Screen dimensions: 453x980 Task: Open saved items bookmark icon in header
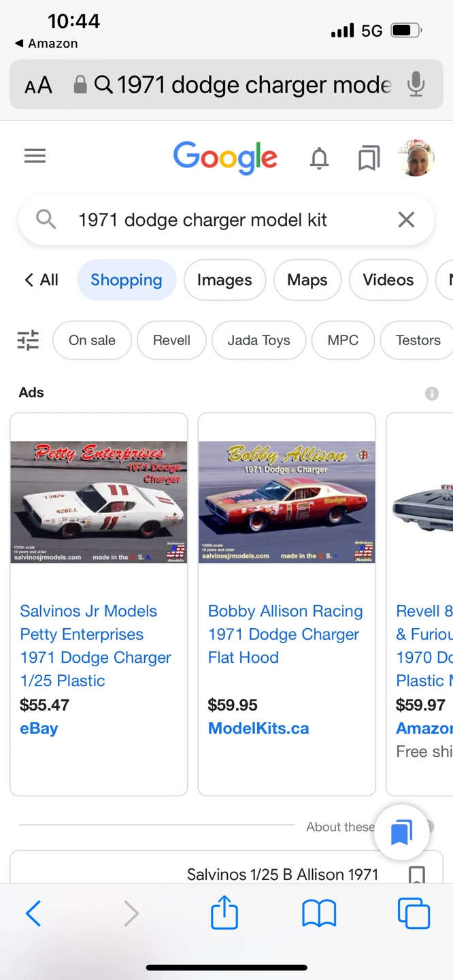369,159
